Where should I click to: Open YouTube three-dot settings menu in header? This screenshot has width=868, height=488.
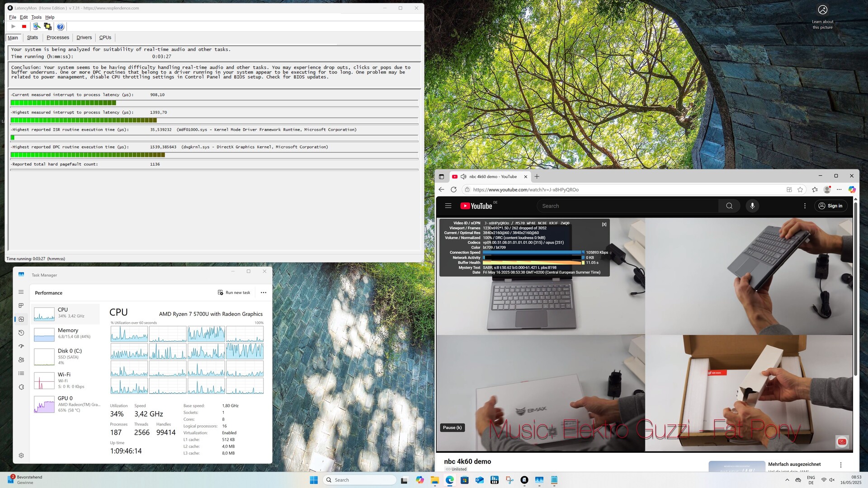pos(805,206)
